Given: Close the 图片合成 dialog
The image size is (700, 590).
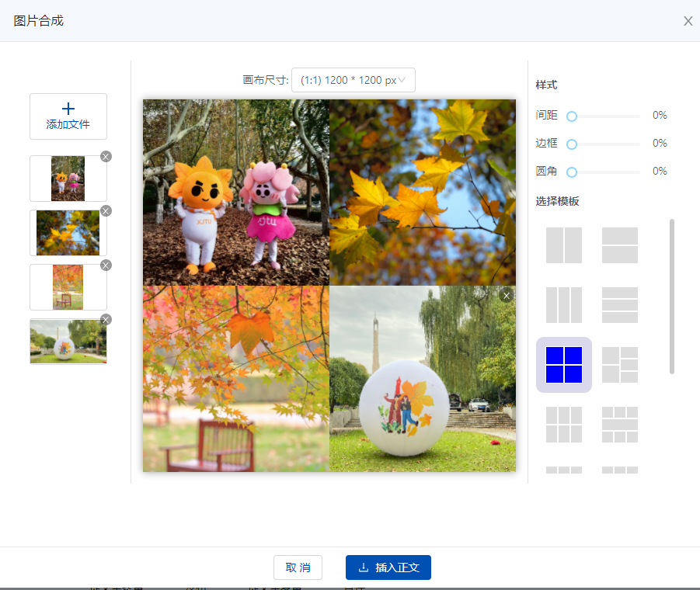Looking at the screenshot, I should (x=688, y=21).
